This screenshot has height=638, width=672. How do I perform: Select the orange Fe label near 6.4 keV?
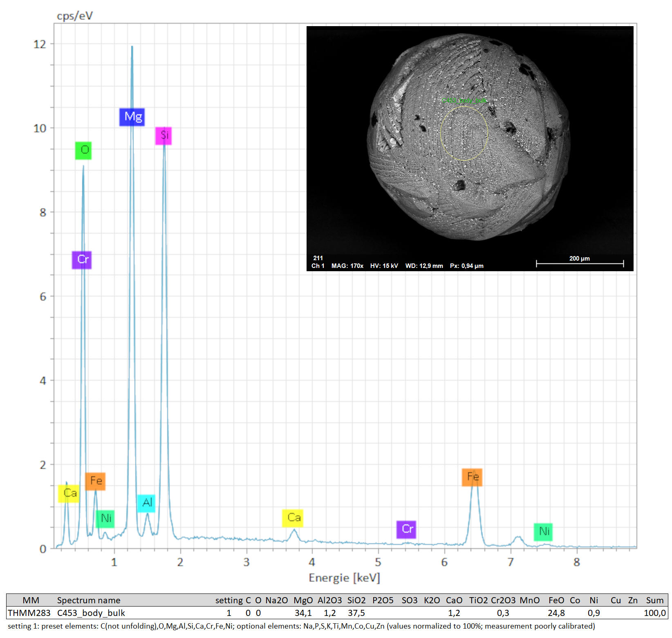472,477
